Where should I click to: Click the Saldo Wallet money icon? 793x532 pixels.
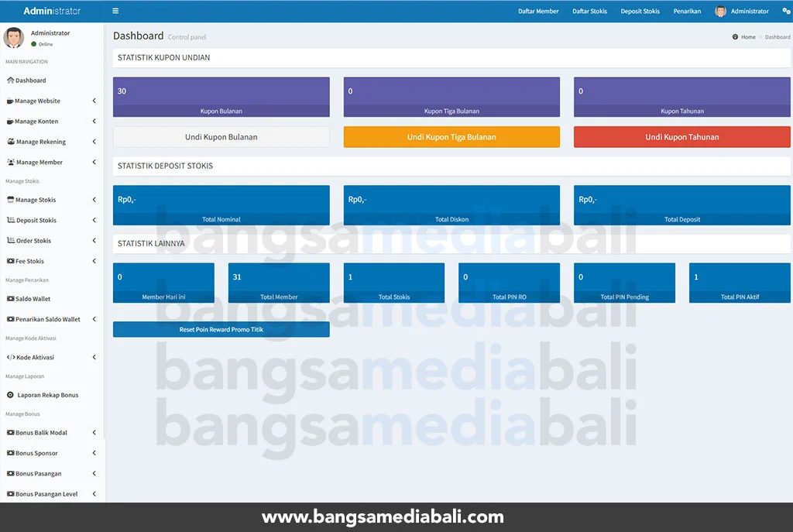coord(10,299)
